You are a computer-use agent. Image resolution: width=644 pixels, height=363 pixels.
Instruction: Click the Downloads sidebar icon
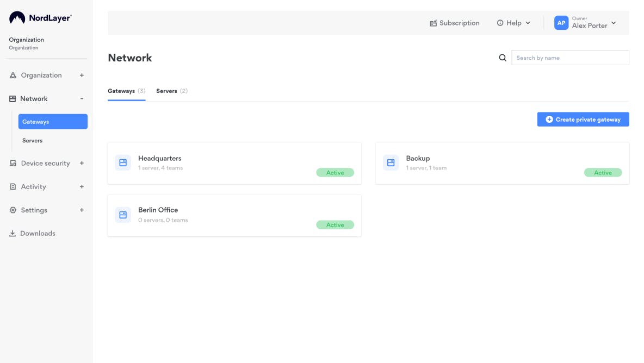click(13, 234)
